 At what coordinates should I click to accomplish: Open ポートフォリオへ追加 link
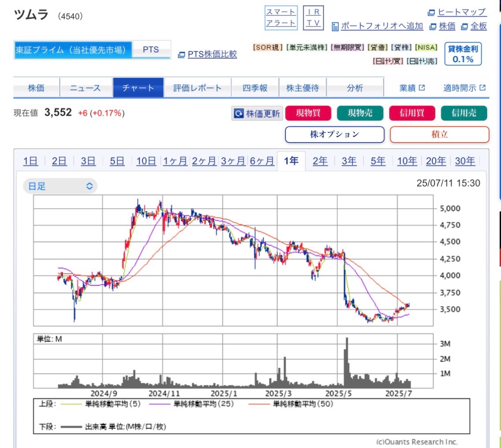point(382,26)
